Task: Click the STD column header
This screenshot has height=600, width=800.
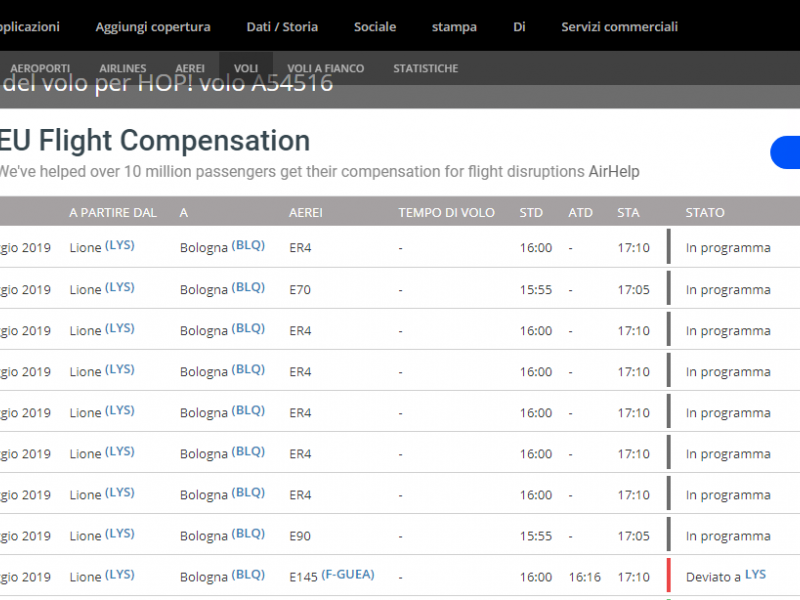Action: (531, 212)
